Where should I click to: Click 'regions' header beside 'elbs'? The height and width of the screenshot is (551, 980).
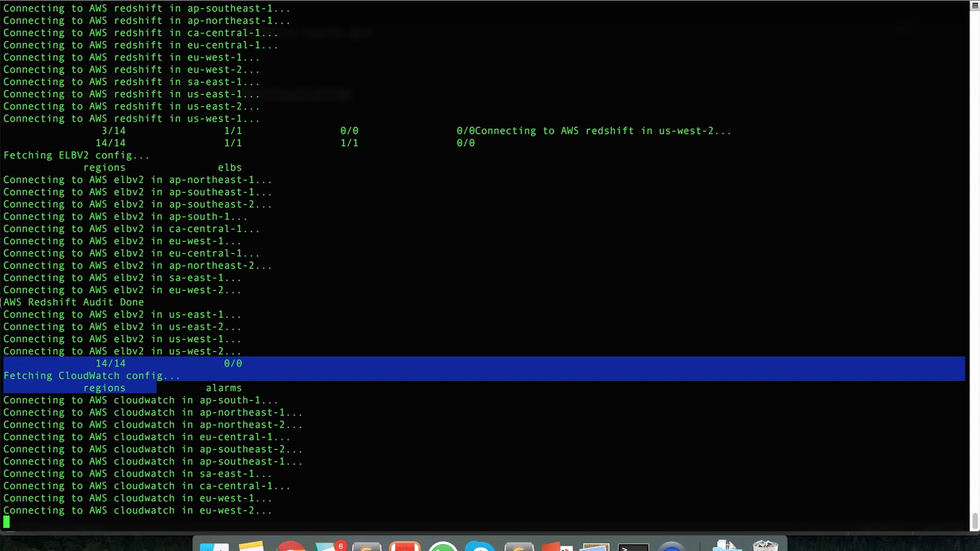[104, 168]
